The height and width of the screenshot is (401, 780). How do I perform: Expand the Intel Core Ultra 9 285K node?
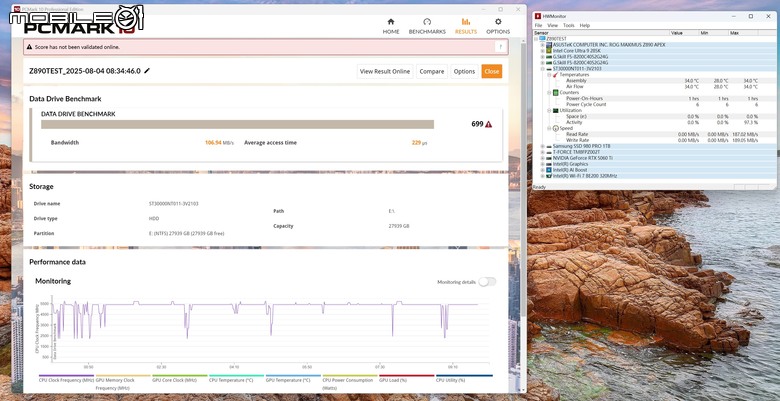[543, 50]
